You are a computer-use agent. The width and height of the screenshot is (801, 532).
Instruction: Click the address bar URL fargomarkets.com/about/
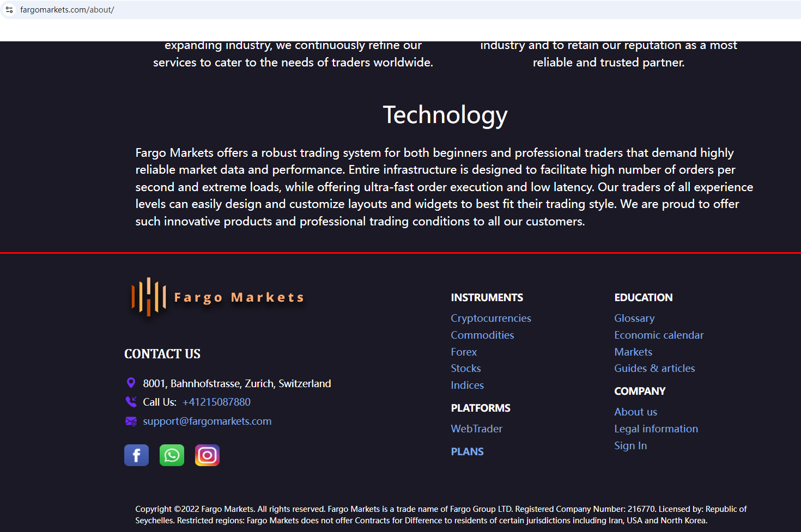point(67,10)
